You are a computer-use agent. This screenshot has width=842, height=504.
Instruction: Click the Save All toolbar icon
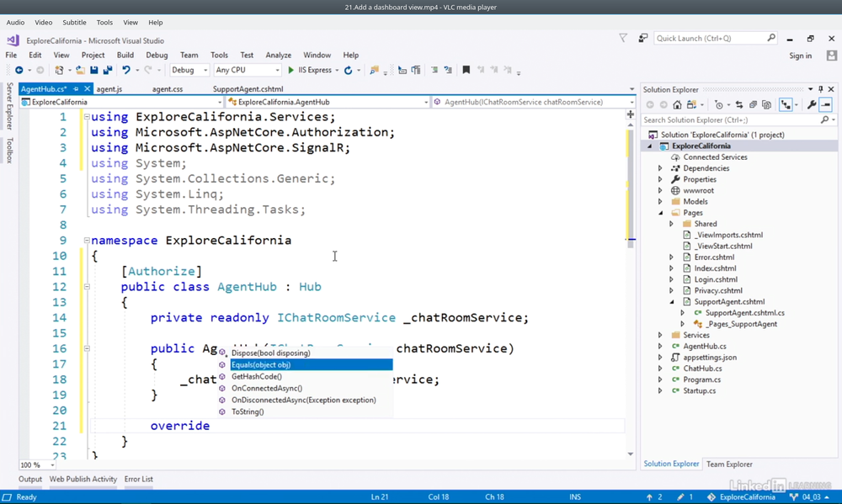coord(108,71)
